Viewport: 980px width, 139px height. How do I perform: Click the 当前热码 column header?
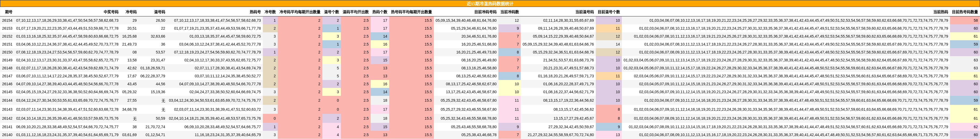940,12
